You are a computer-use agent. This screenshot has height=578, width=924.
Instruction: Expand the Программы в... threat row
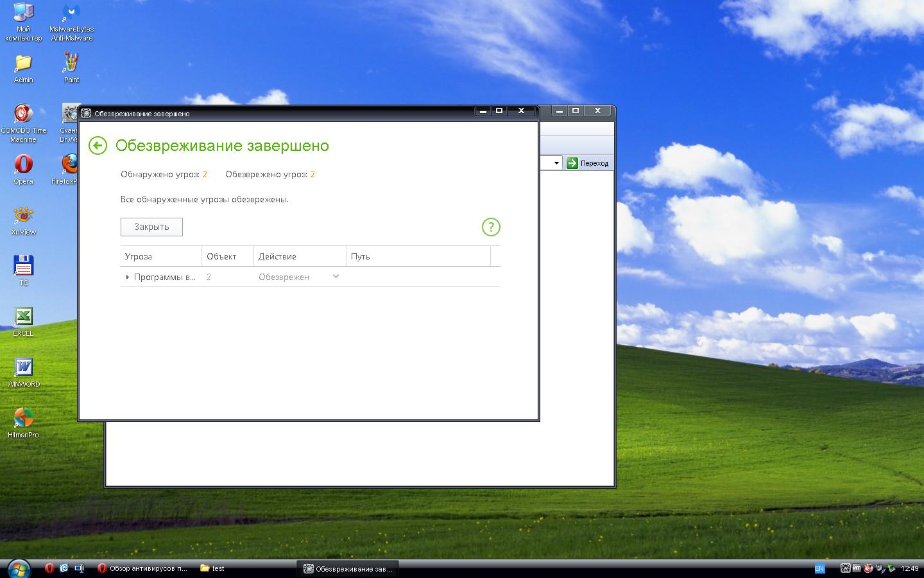(128, 277)
